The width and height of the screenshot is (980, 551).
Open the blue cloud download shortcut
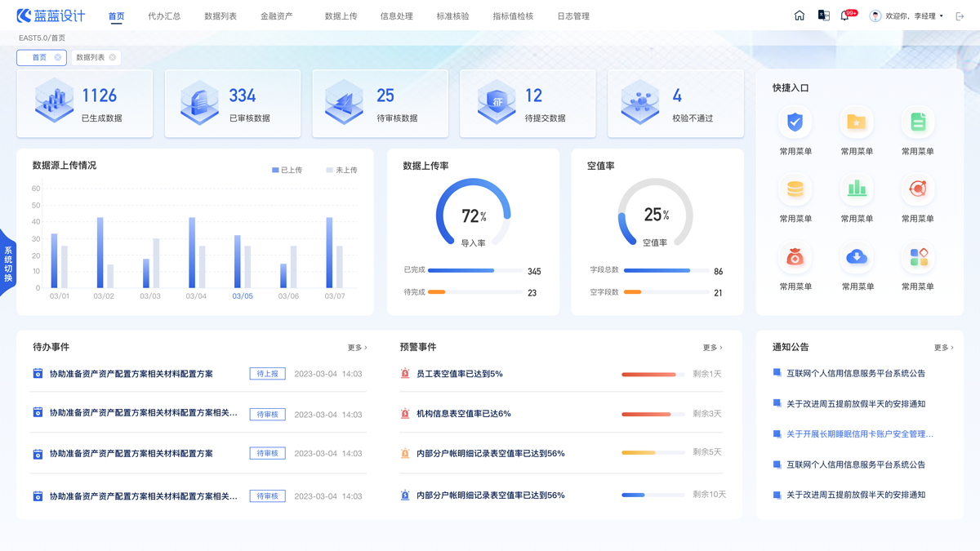click(856, 257)
